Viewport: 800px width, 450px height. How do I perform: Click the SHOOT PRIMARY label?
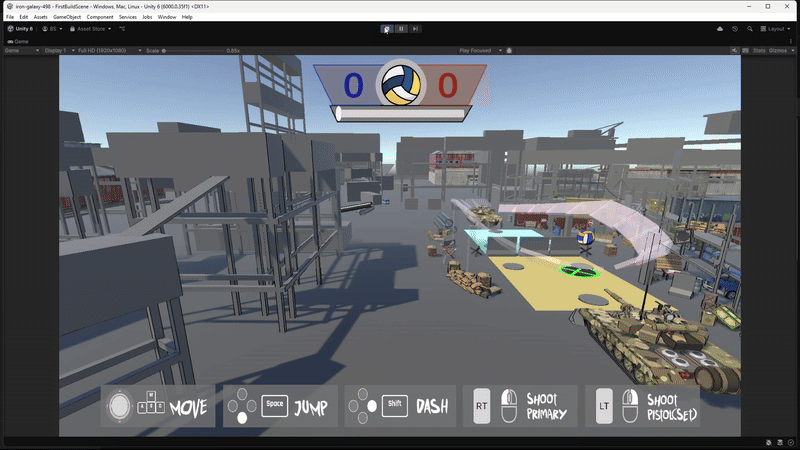pos(546,406)
